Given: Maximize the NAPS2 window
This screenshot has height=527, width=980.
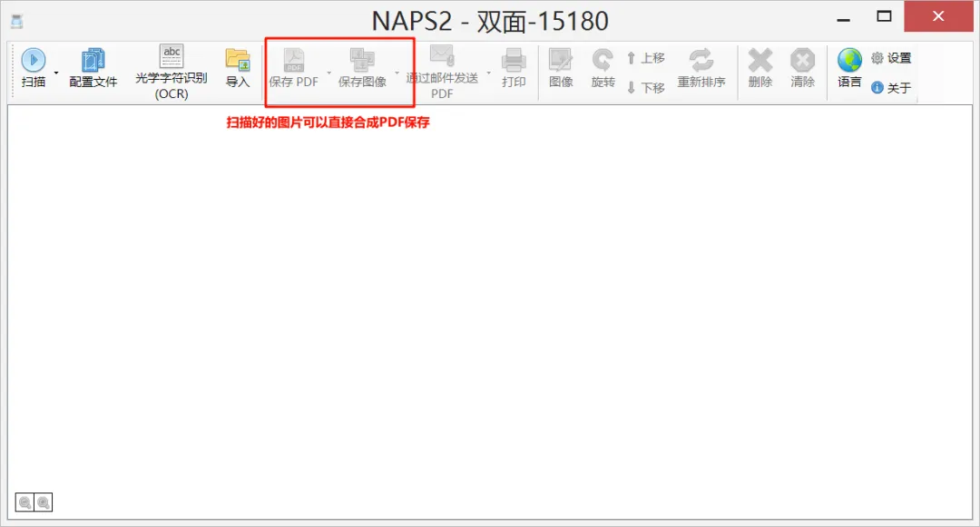Looking at the screenshot, I should [884, 17].
